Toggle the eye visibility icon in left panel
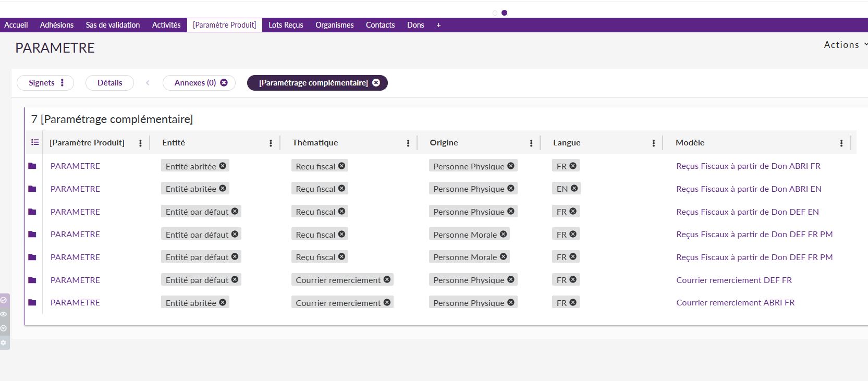868x381 pixels. 4,314
